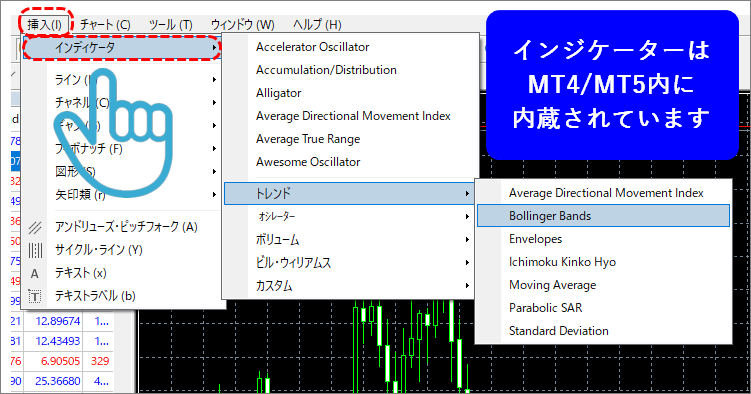Click the Cycle Lines icon

pos(35,250)
